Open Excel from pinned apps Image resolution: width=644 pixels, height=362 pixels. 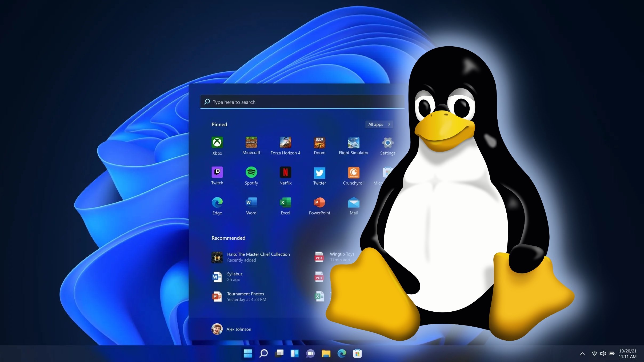click(285, 206)
